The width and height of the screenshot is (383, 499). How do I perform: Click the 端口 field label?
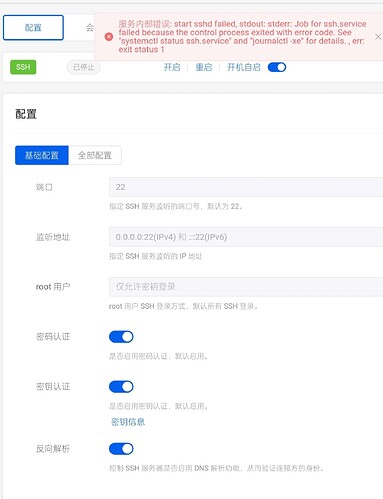coord(44,187)
